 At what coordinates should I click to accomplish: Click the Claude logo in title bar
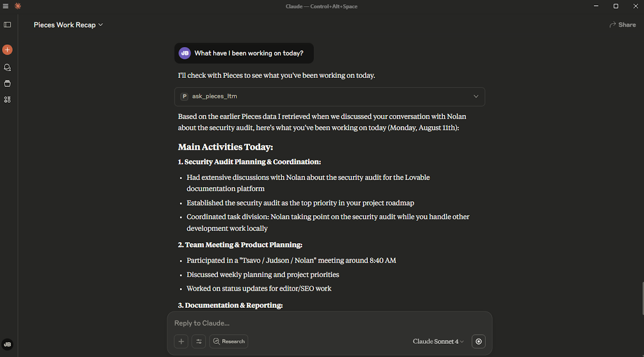tap(17, 6)
